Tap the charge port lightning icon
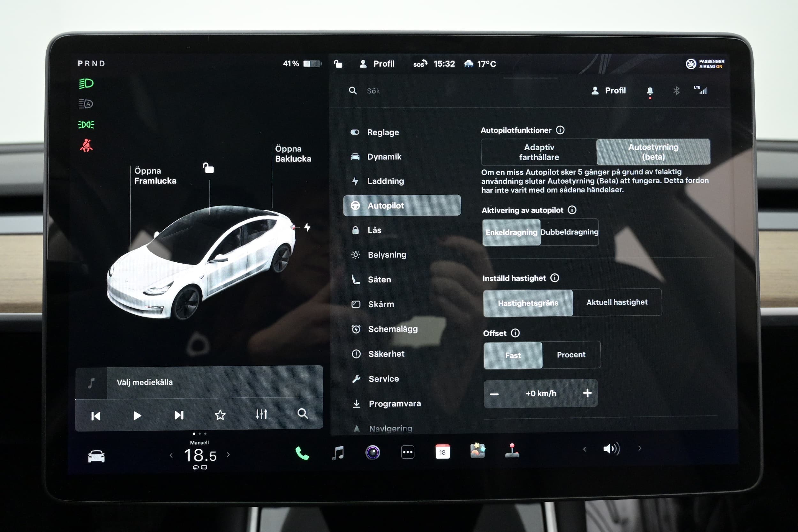This screenshot has width=798, height=532. click(307, 227)
